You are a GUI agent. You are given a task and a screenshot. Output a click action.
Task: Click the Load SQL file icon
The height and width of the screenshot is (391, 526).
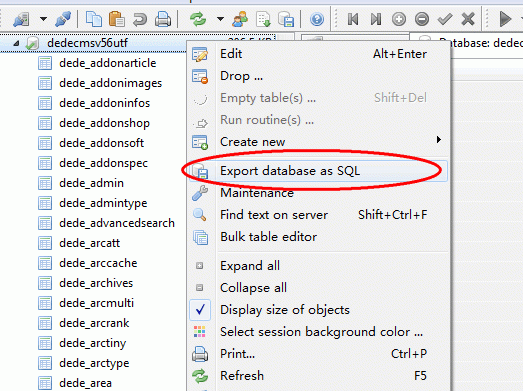pos(264,19)
